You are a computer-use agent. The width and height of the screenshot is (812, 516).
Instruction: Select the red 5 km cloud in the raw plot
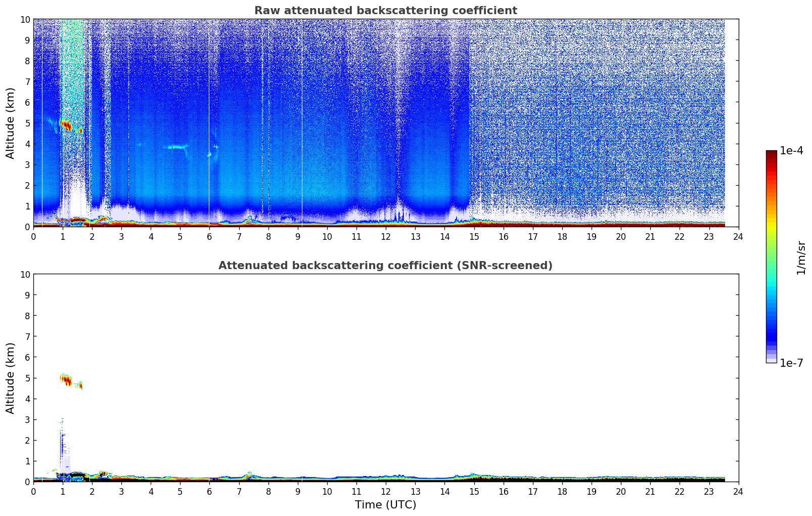tap(66, 124)
